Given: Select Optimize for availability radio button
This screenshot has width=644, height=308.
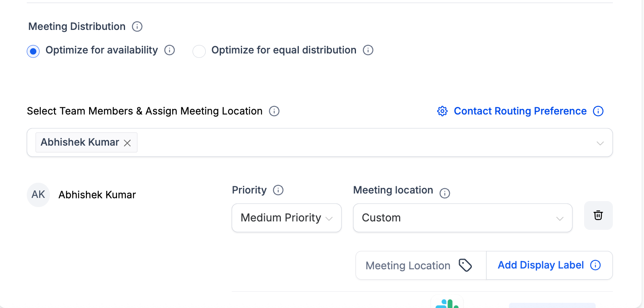Looking at the screenshot, I should [x=33, y=51].
